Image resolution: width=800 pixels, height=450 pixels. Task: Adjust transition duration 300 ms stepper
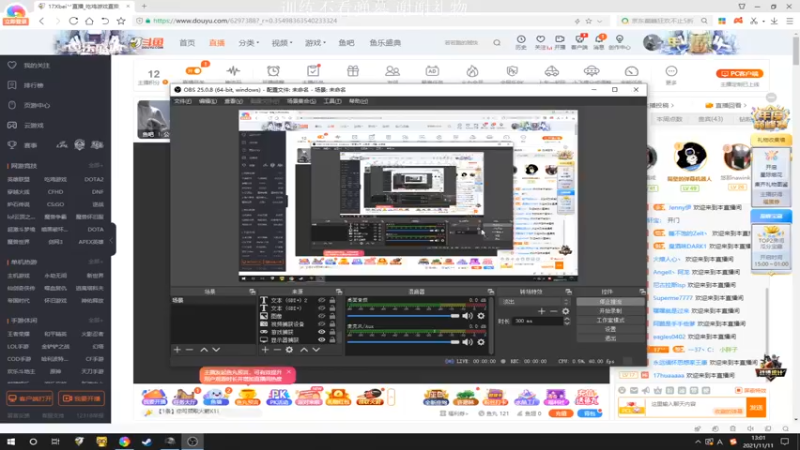coord(567,321)
